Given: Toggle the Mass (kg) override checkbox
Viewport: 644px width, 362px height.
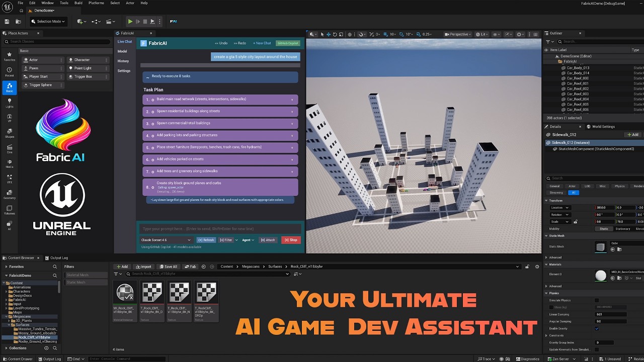Looking at the screenshot, I should [x=551, y=307].
